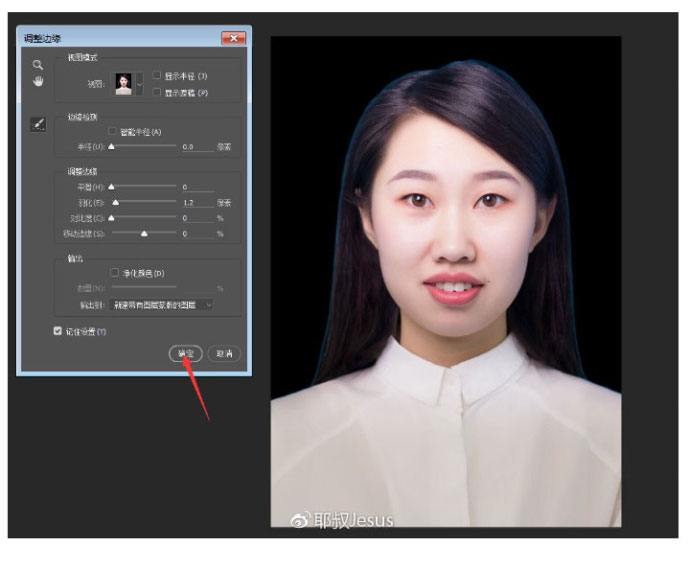Select the Zoom tool magnifier icon
690x569 pixels.
(38, 66)
